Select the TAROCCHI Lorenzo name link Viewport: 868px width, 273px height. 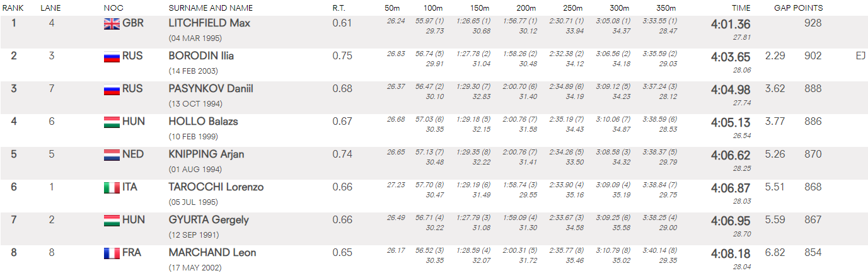pos(216,187)
